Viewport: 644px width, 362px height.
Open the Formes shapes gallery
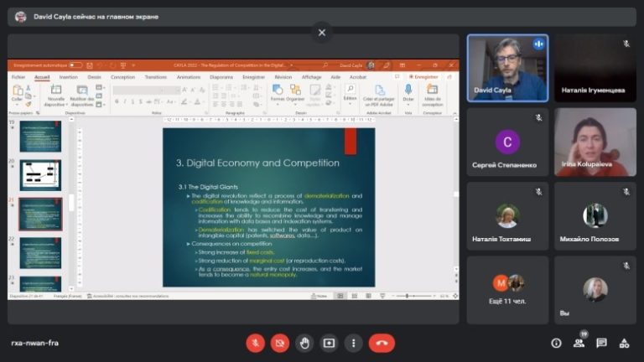click(278, 94)
